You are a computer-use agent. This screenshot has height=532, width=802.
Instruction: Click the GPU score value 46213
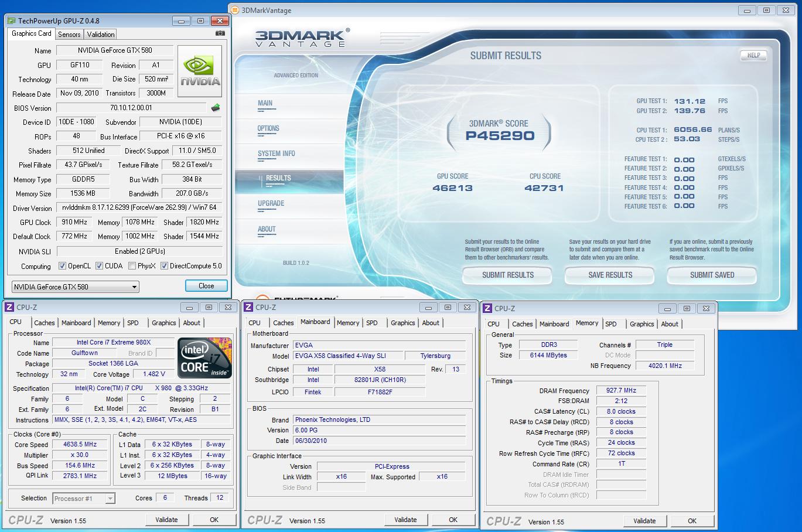pos(452,188)
